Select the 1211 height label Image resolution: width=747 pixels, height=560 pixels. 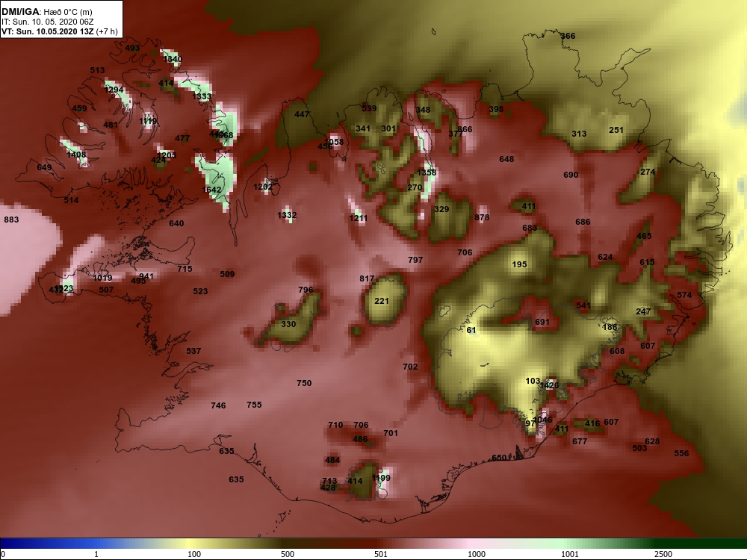coord(359,218)
